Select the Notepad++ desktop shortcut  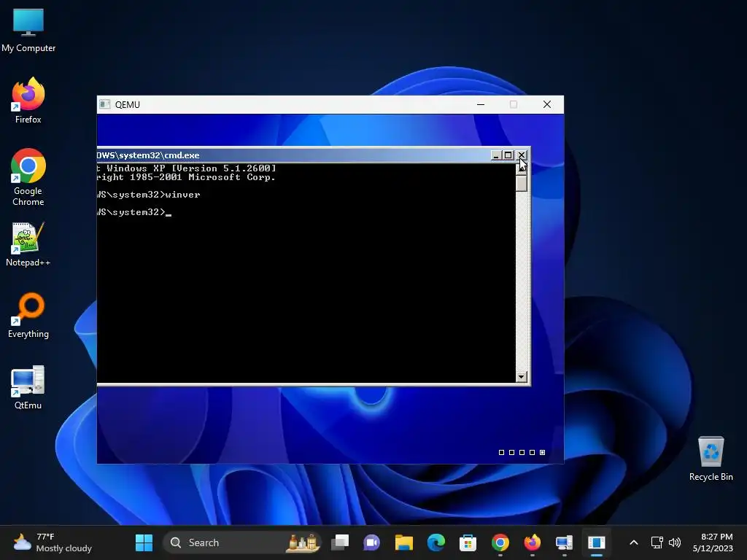(x=28, y=244)
